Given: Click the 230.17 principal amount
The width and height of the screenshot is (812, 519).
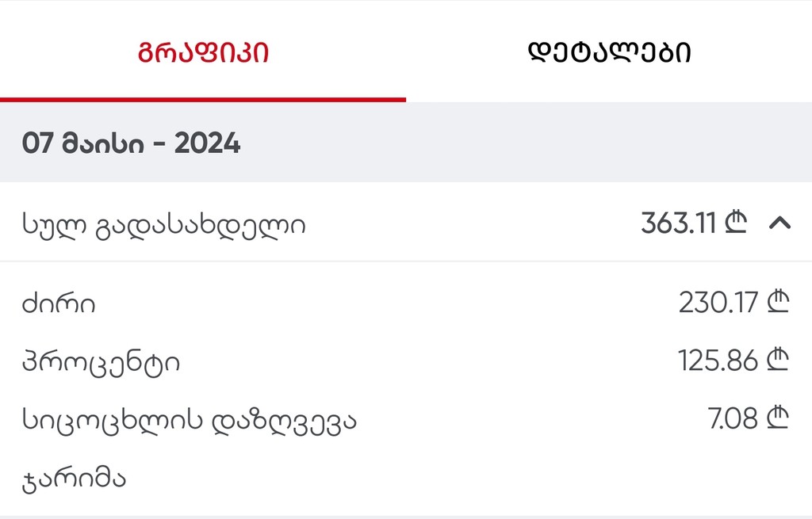Looking at the screenshot, I should (718, 302).
